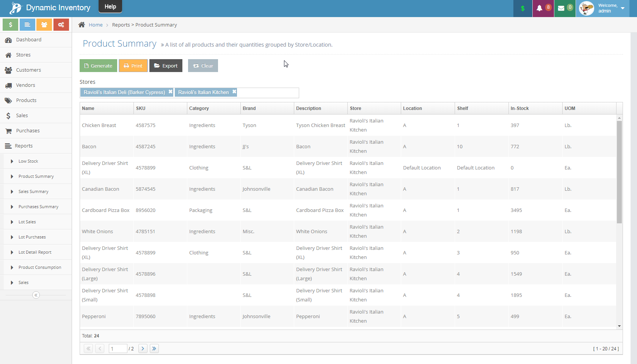Image resolution: width=637 pixels, height=364 pixels.
Task: Go to next page with the arrow
Action: (143, 348)
